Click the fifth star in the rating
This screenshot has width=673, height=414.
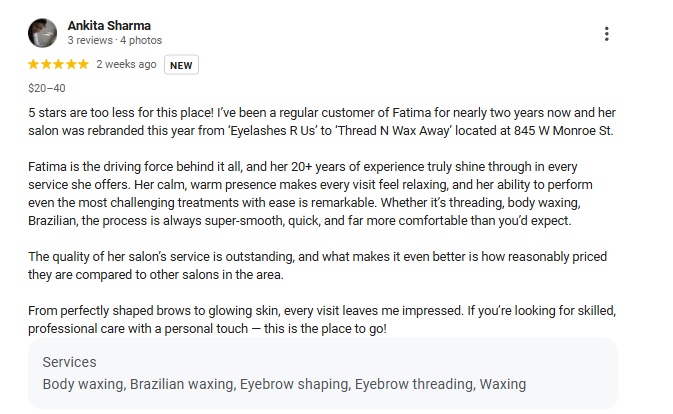[x=83, y=65]
